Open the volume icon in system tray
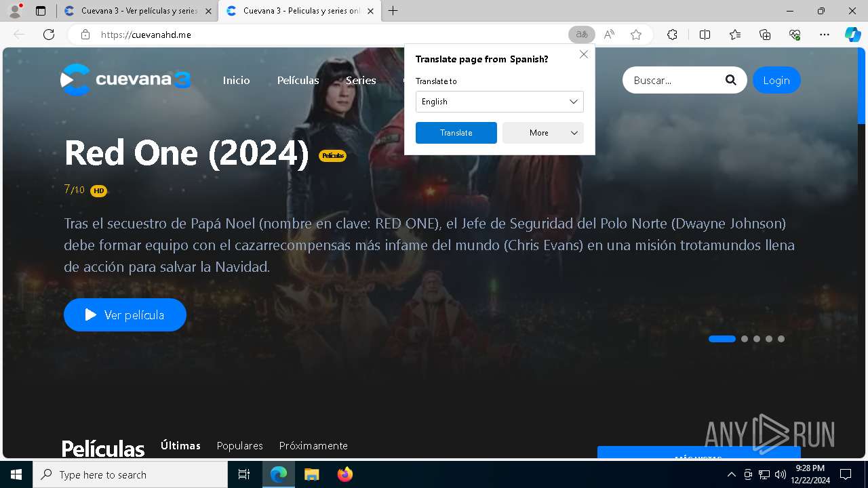868x488 pixels. pos(781,474)
